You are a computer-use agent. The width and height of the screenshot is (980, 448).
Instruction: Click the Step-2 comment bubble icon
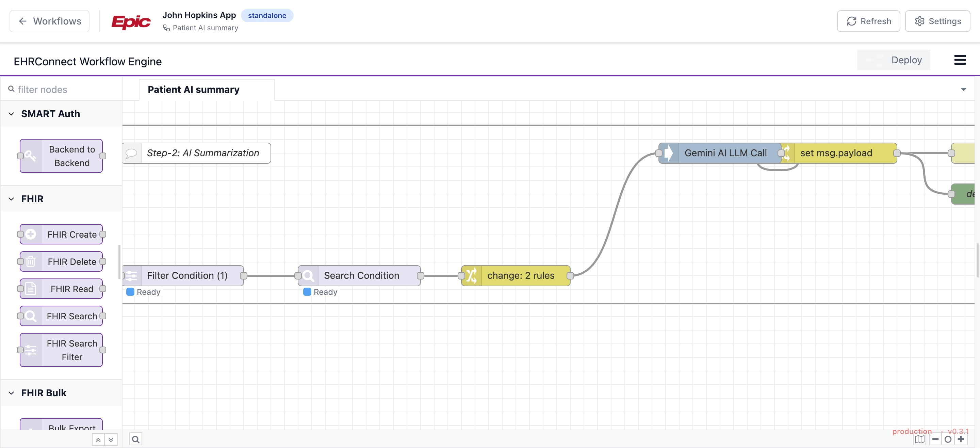131,153
